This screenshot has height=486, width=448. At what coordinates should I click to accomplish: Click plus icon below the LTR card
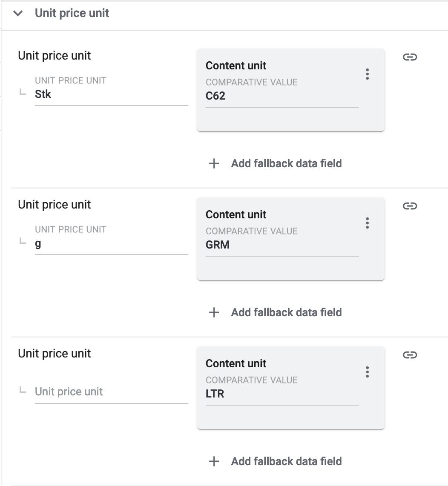[214, 461]
